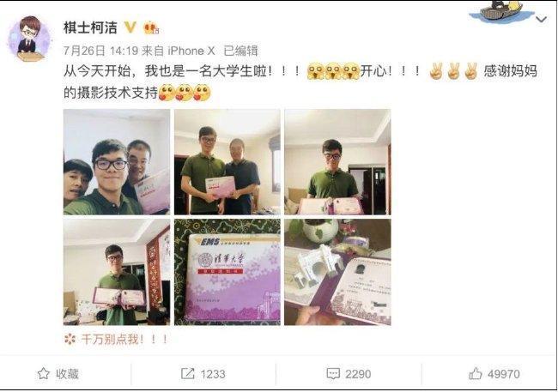The width and height of the screenshot is (558, 392).
Task: Repost this post via the share icon
Action: (x=187, y=373)
